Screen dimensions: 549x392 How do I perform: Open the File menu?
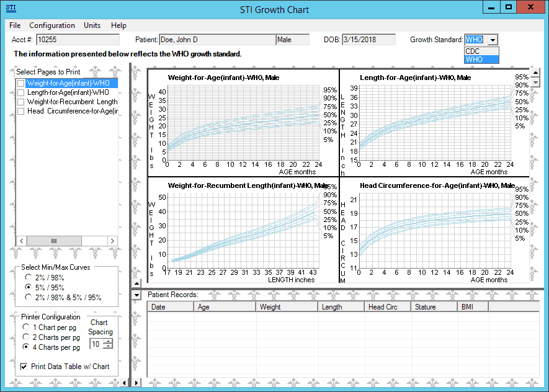tap(15, 25)
